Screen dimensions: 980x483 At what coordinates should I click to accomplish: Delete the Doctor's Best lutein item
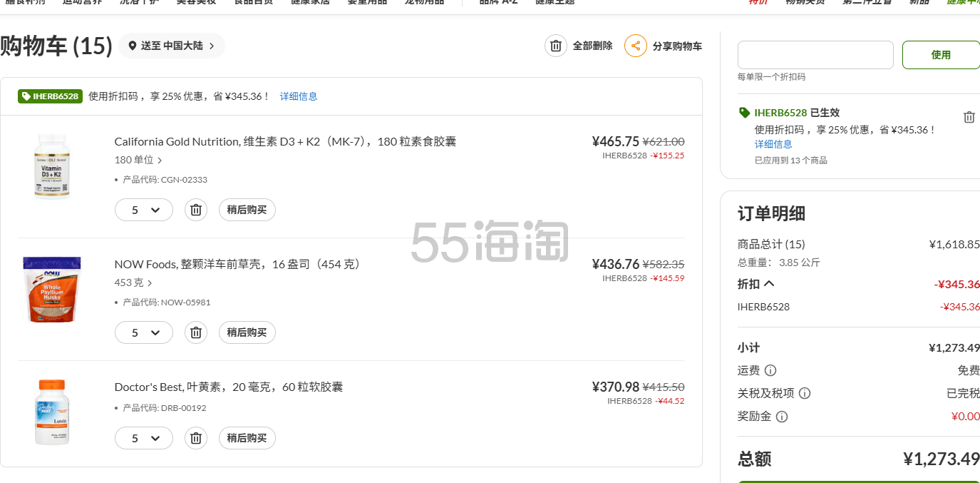tap(196, 438)
